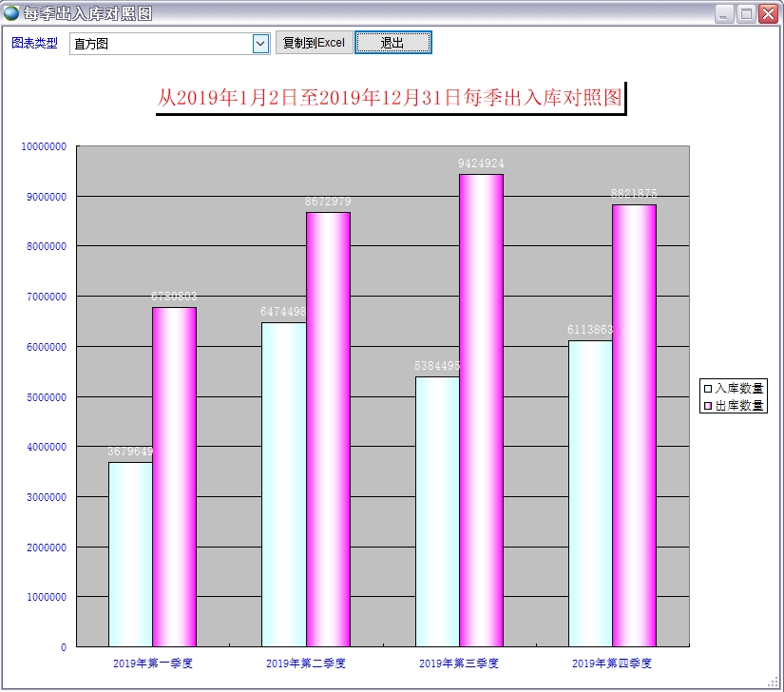Select the second quarter 入库 cyan bar

(x=283, y=485)
